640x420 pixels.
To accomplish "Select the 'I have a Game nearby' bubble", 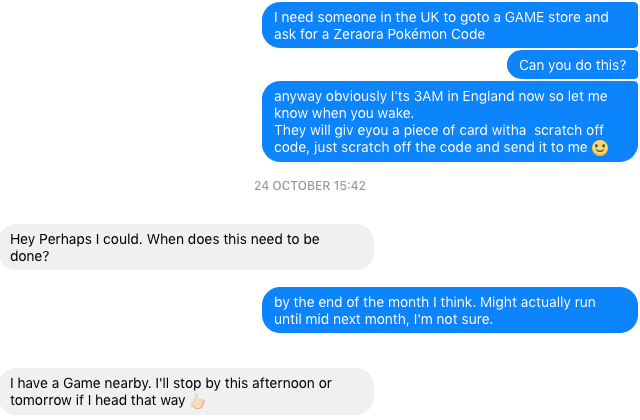I will (186, 392).
